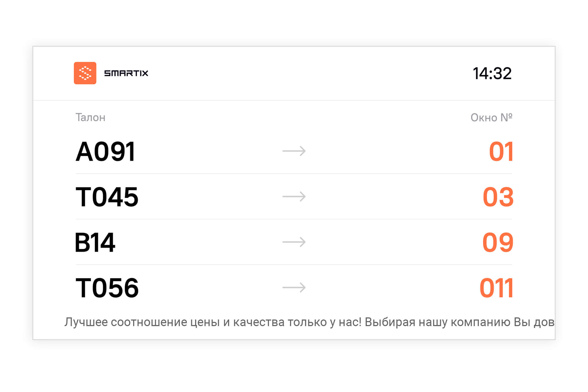
Task: Click the Окно № column header
Action: point(491,117)
